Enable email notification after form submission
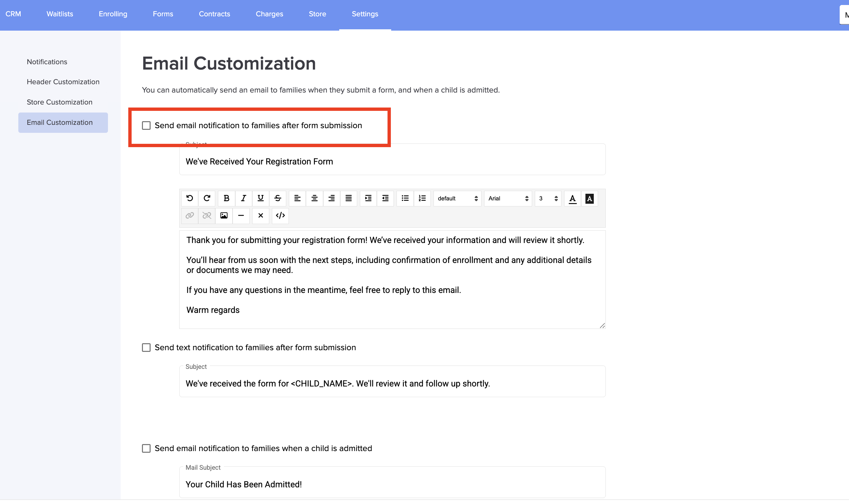This screenshot has width=849, height=504. coord(146,126)
